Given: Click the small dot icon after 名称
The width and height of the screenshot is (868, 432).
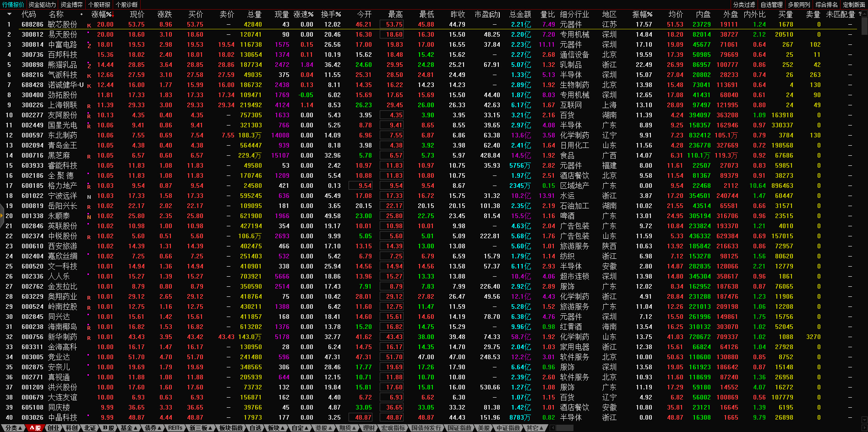Looking at the screenshot, I should click(82, 15).
